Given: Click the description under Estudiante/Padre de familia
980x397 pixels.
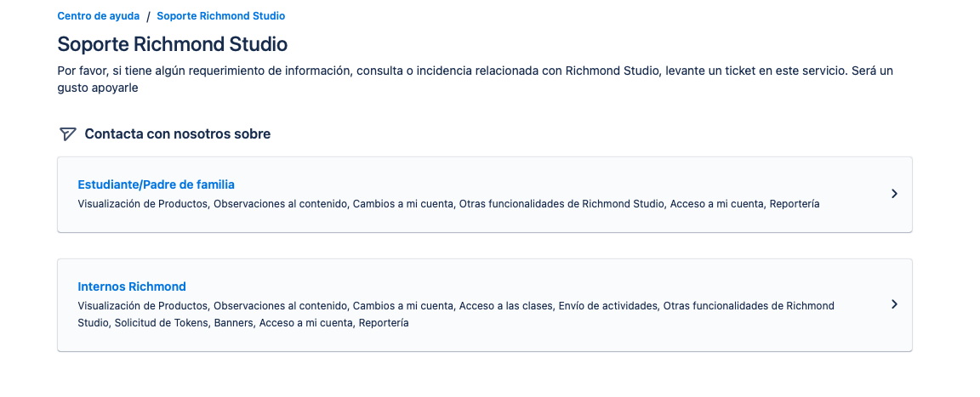Looking at the screenshot, I should coord(449,203).
